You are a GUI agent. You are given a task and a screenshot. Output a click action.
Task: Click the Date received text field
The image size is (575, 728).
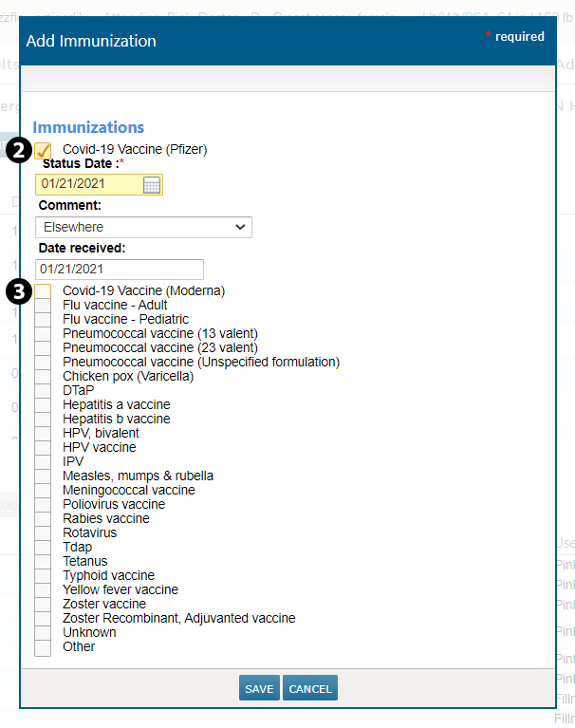point(120,270)
